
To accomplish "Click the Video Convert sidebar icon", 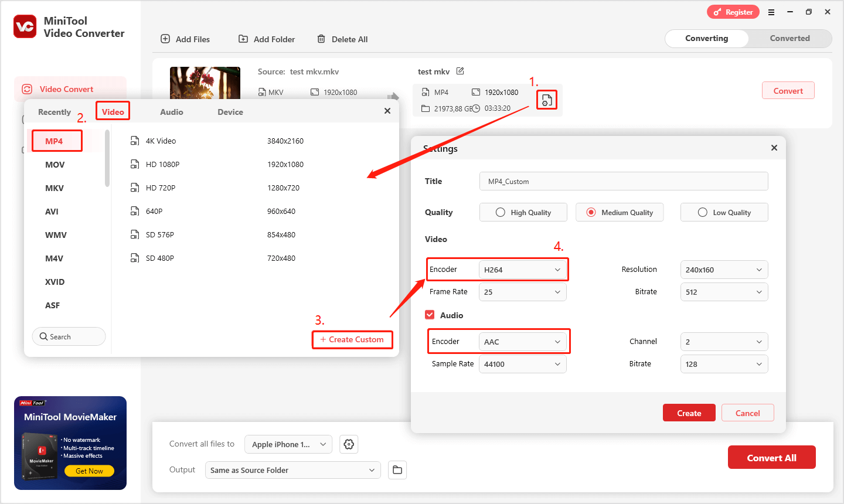I will click(x=27, y=89).
